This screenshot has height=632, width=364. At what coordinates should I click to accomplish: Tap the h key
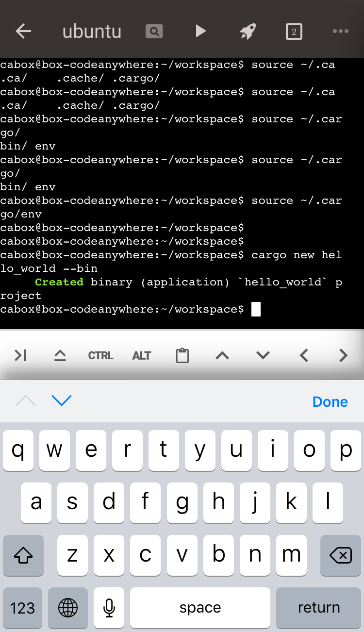(x=218, y=502)
